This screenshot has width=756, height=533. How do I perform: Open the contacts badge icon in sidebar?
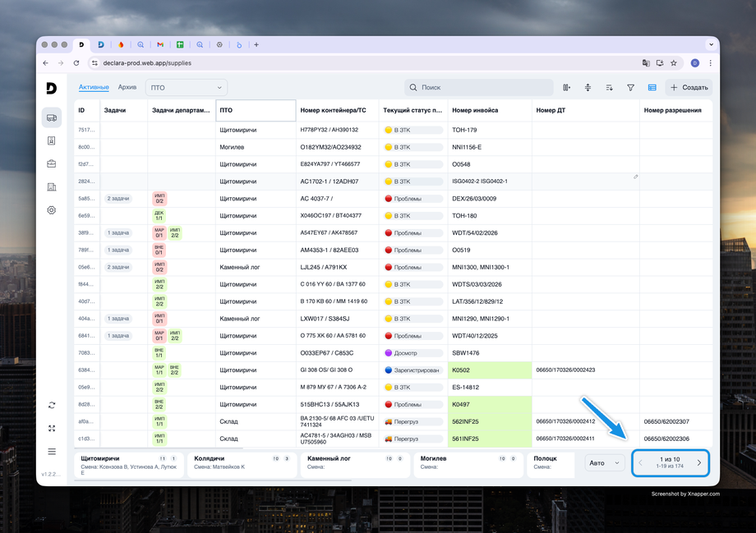[52, 140]
